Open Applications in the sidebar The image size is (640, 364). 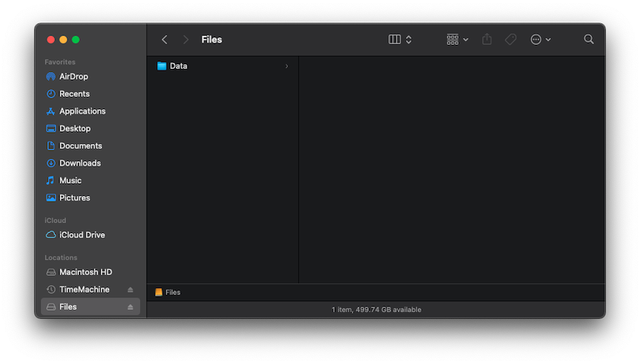[82, 111]
